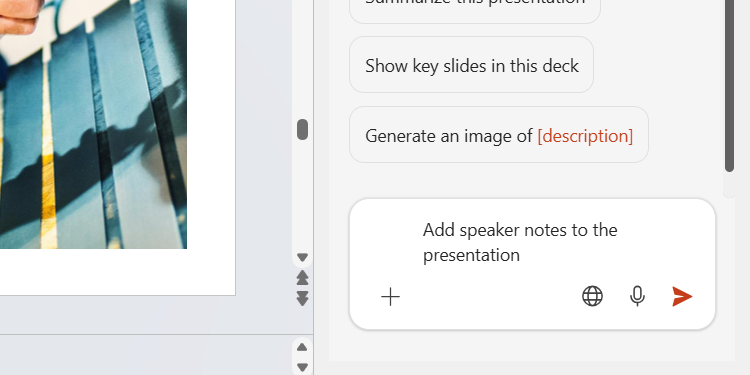
Task: Choose the "Show key slides in this deck" suggestion
Action: coord(471,65)
